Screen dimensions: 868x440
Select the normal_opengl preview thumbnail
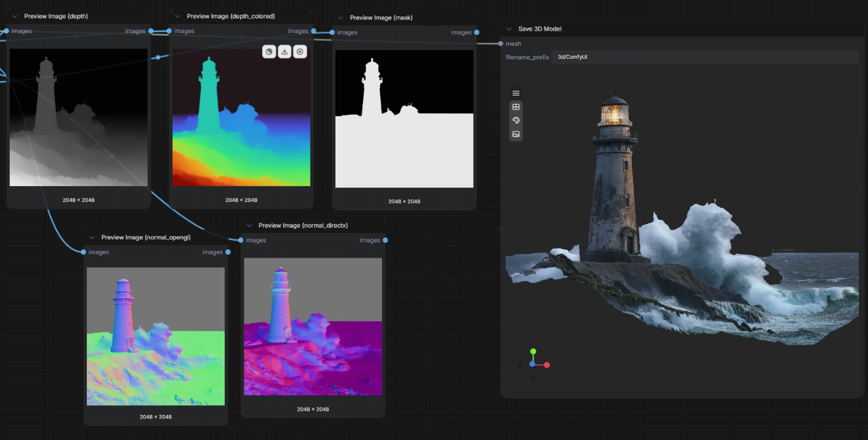click(x=155, y=336)
